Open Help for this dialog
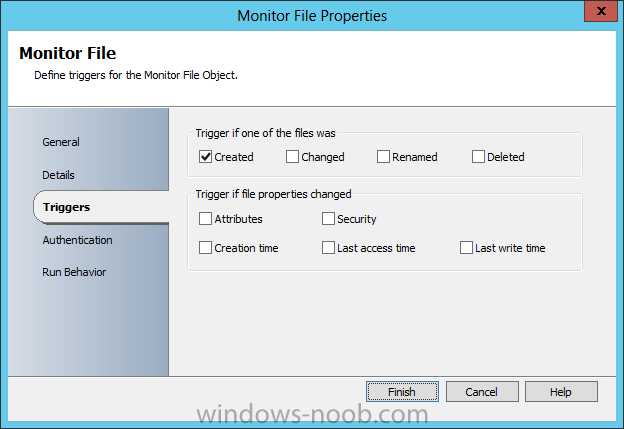 point(561,392)
